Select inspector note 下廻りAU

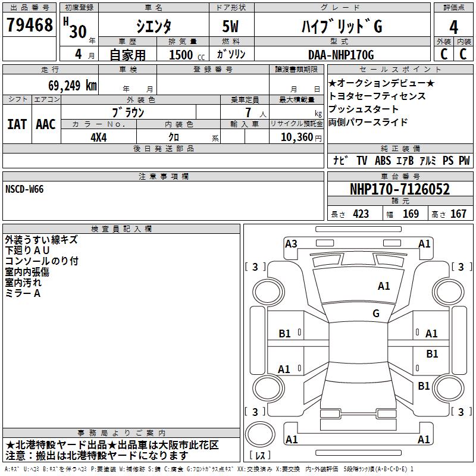[x=27, y=250]
